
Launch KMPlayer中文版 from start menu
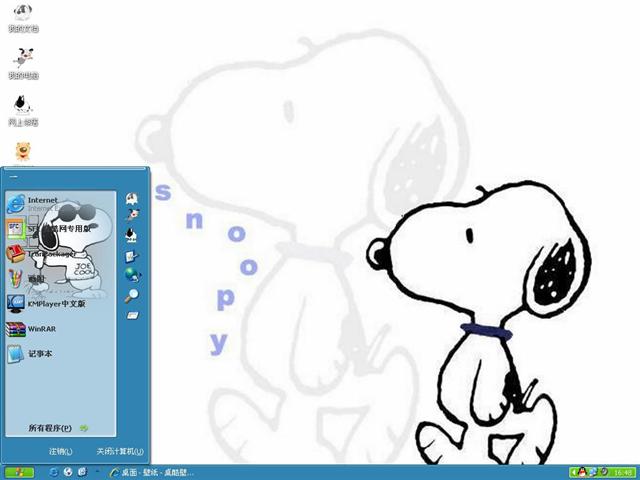[x=61, y=304]
